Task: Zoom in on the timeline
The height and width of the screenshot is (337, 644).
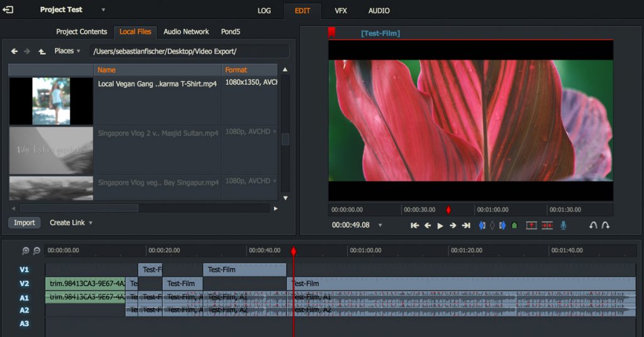Action: tap(25, 250)
